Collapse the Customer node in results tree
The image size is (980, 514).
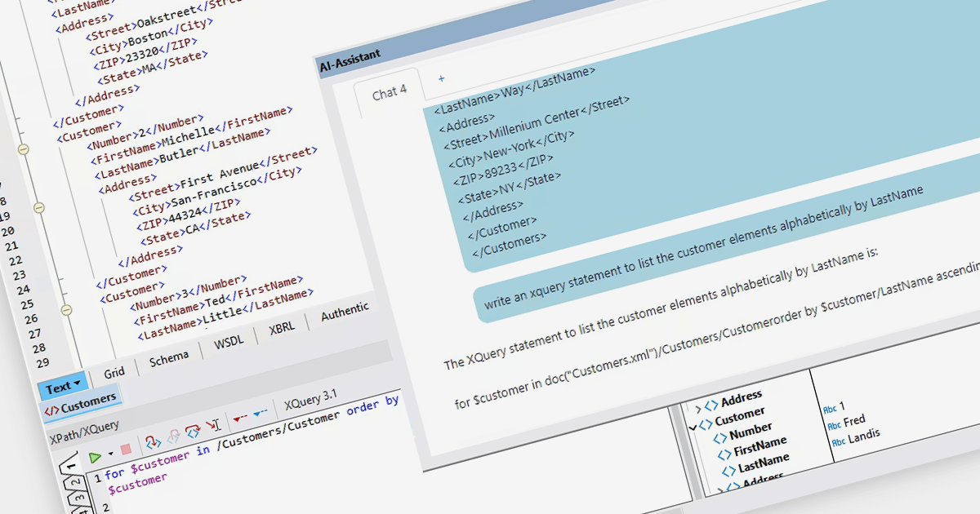(x=694, y=426)
